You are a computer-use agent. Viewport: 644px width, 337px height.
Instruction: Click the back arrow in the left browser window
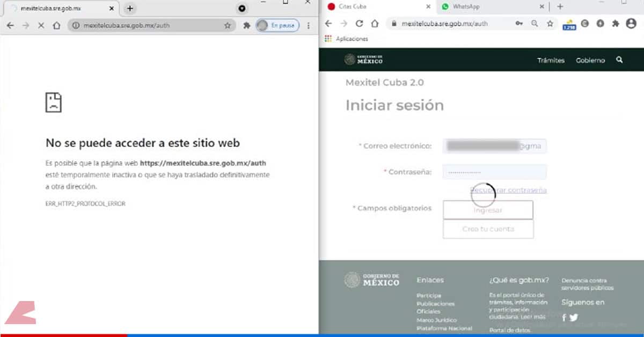point(10,25)
